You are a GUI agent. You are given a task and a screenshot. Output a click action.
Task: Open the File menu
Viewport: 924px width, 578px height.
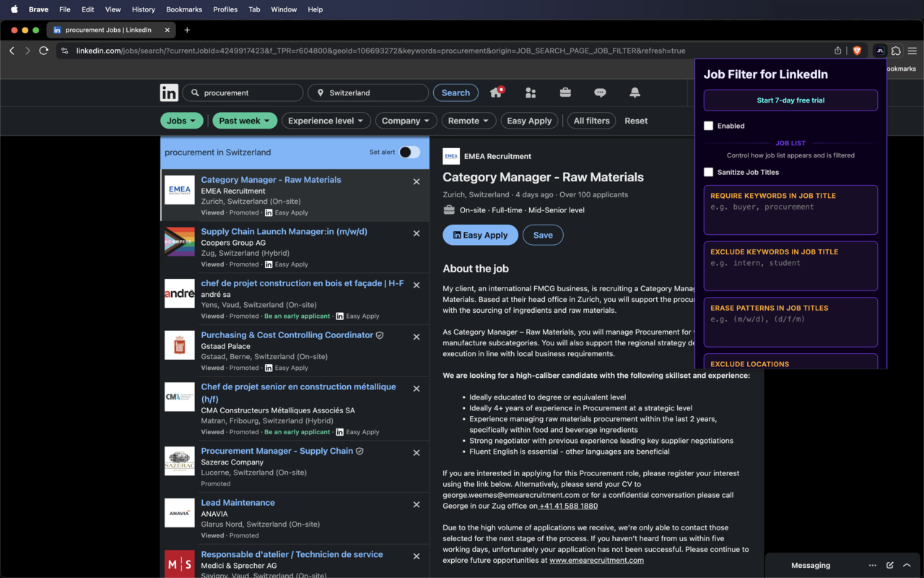[x=65, y=9]
